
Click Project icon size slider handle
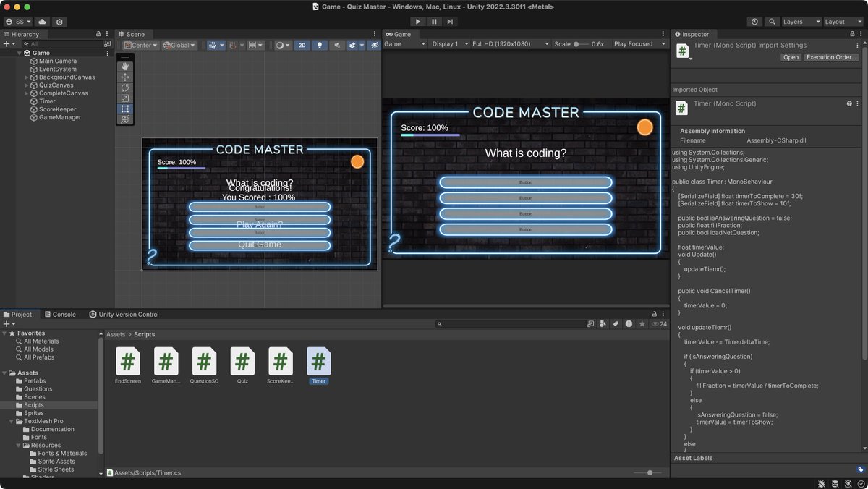point(650,472)
